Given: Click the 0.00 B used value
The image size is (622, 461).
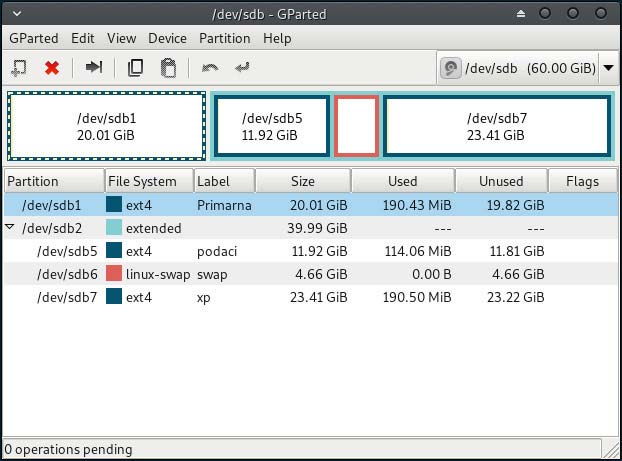Looking at the screenshot, I should [432, 274].
